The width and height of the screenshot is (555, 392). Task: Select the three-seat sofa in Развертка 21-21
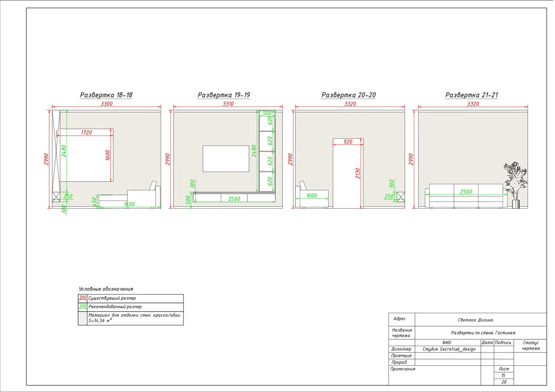[x=466, y=196]
